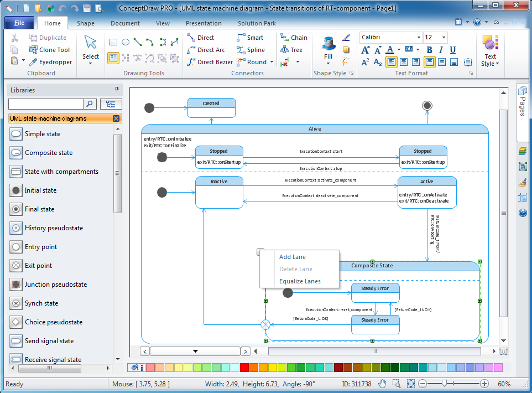Screen dimensions: 532x393
Task: Select the Line drawing tool
Action: point(137,42)
